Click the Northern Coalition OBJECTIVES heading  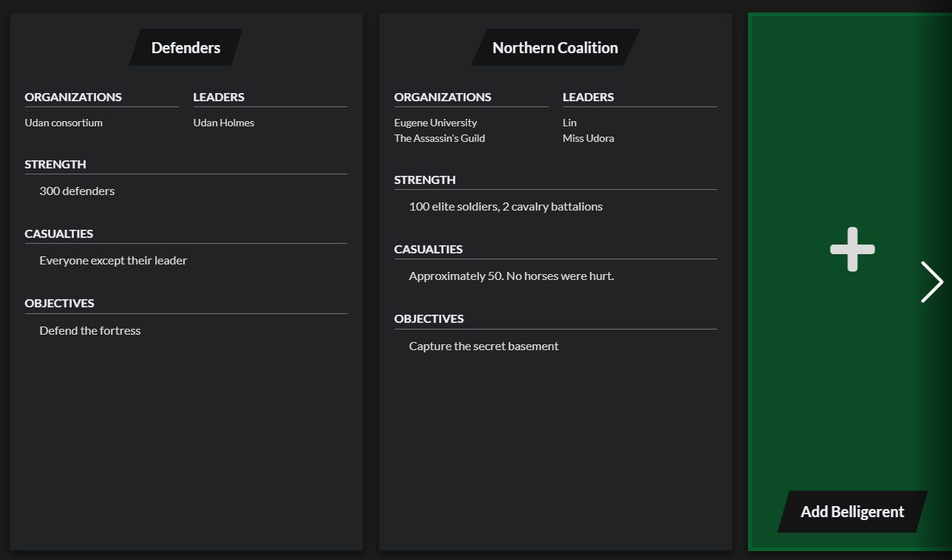(x=429, y=318)
